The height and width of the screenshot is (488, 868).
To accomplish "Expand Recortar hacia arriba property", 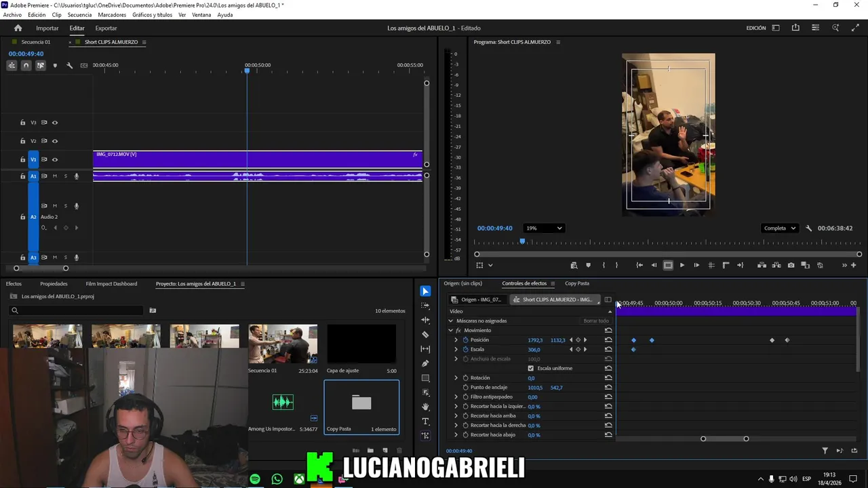I will click(x=456, y=416).
